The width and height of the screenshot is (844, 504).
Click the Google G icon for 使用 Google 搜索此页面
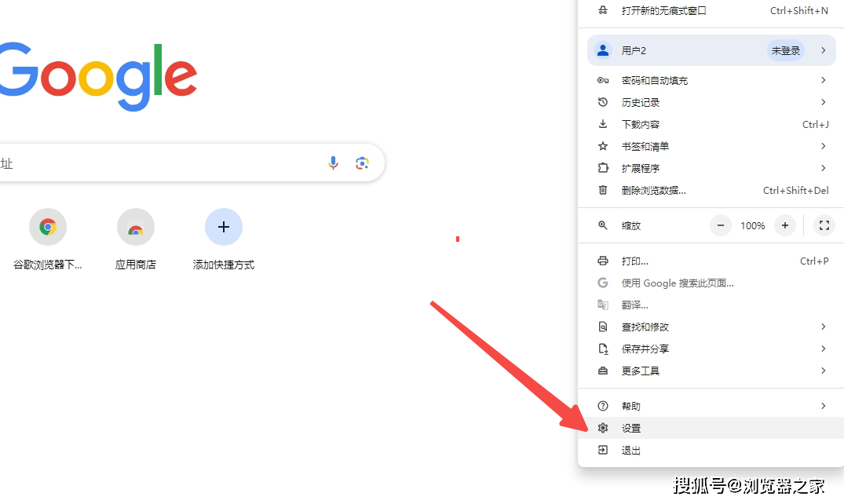coord(603,283)
